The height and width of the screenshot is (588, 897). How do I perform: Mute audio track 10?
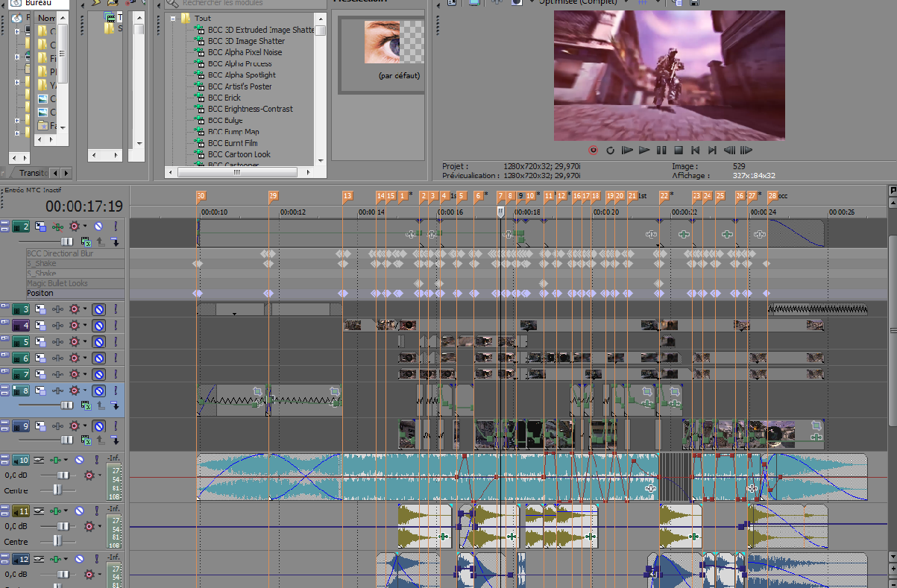(x=79, y=460)
